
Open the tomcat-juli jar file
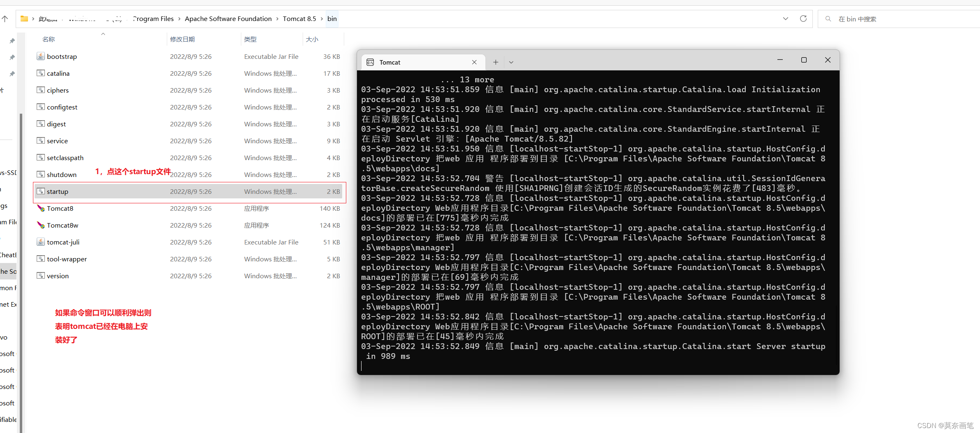click(63, 242)
